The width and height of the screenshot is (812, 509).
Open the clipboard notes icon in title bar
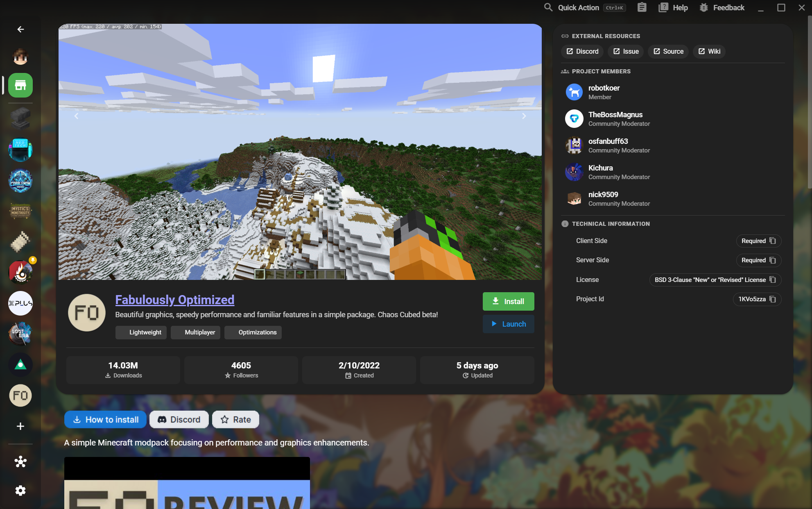coord(642,7)
